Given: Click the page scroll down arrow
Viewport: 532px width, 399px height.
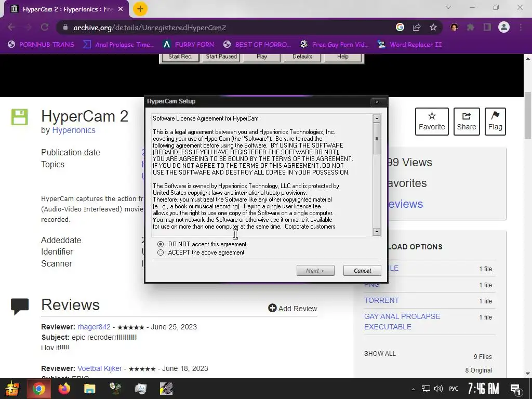Looking at the screenshot, I should [x=528, y=374].
